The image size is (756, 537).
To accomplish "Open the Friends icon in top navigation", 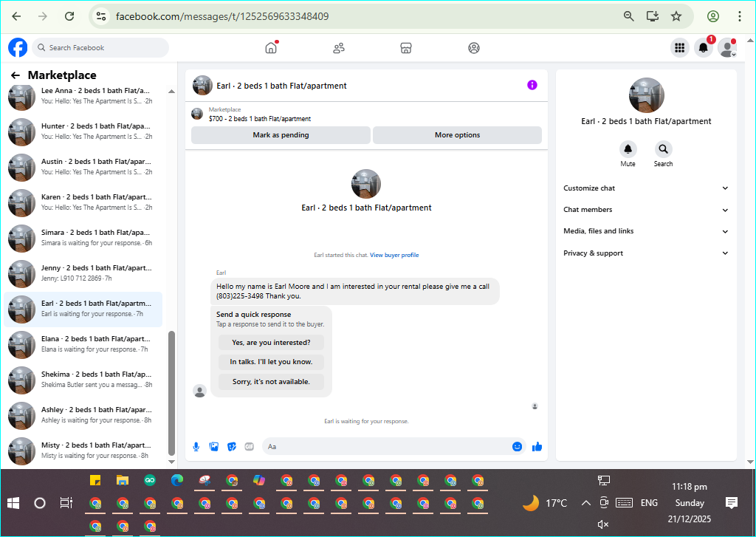I will tap(339, 48).
